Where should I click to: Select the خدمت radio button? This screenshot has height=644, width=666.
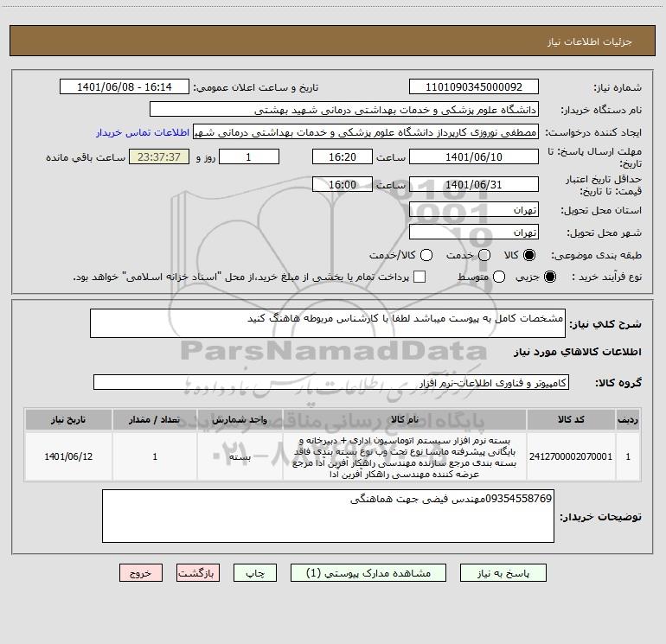[x=484, y=255]
